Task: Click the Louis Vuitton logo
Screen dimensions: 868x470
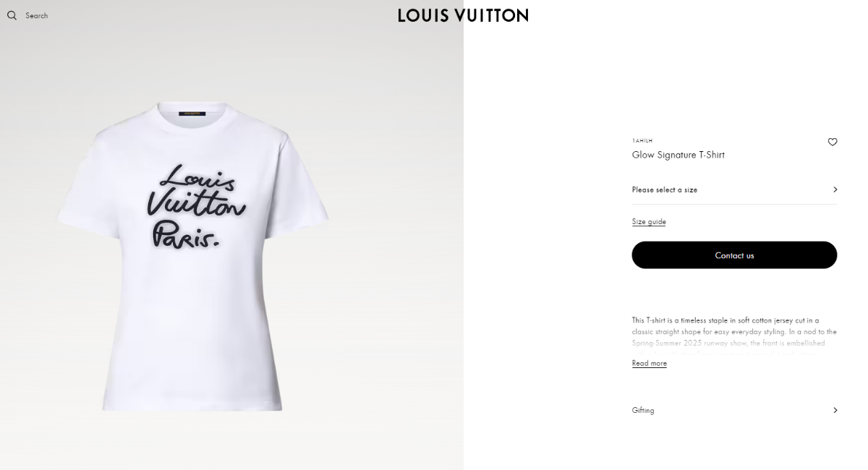Action: (x=463, y=15)
